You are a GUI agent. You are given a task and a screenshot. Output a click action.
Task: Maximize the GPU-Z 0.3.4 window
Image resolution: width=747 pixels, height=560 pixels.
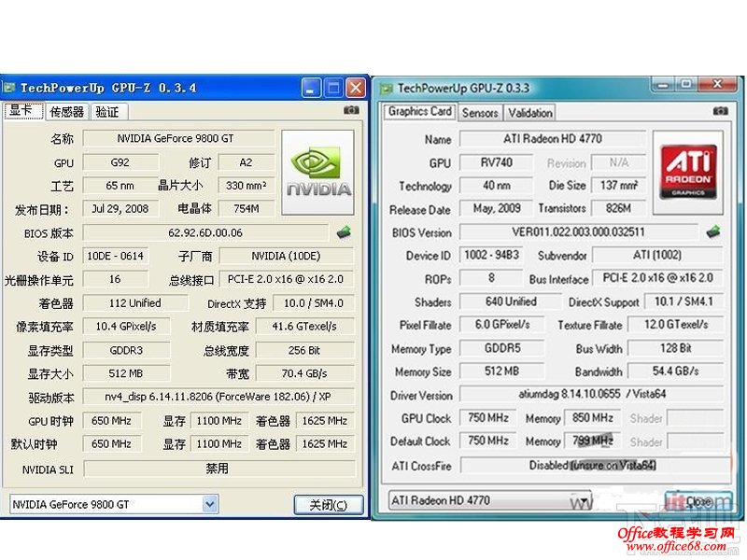click(333, 88)
